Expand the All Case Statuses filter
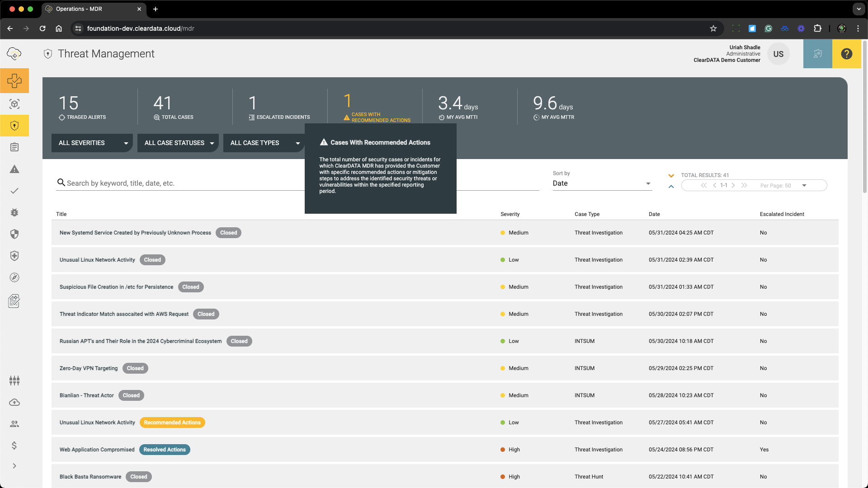 [x=178, y=143]
